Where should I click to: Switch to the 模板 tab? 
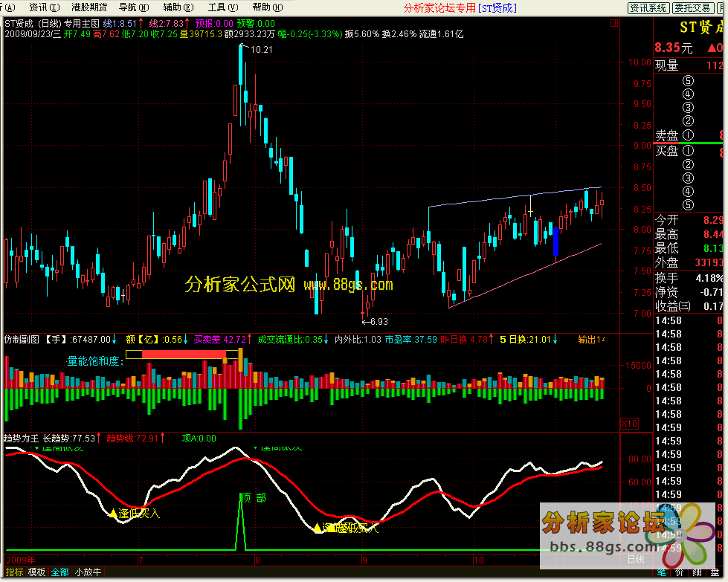click(36, 572)
